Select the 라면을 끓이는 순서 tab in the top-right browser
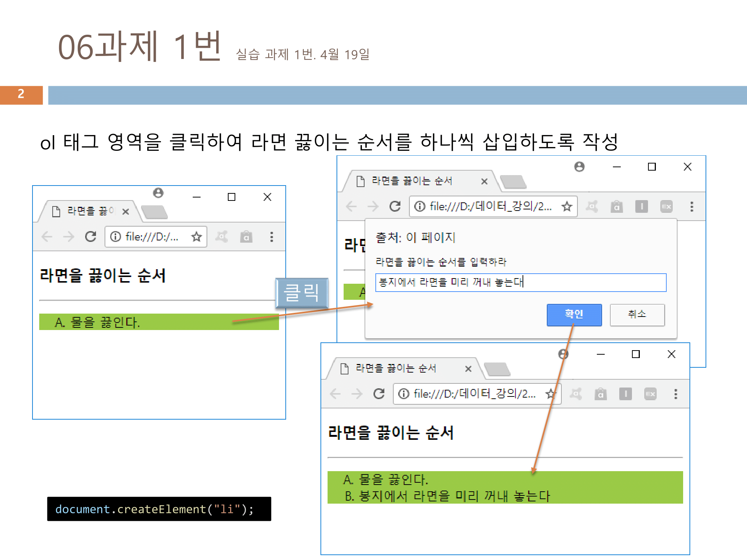 click(412, 181)
